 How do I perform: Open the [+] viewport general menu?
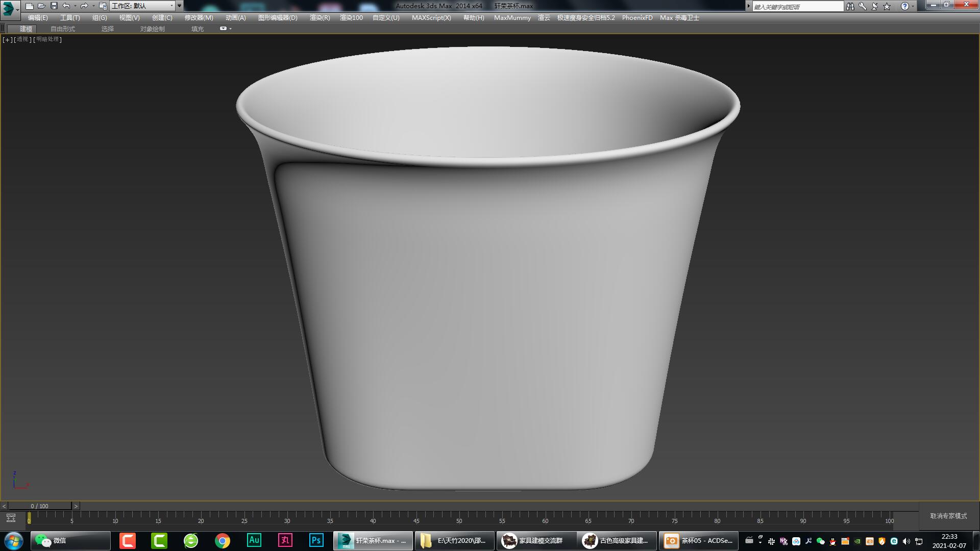7,39
